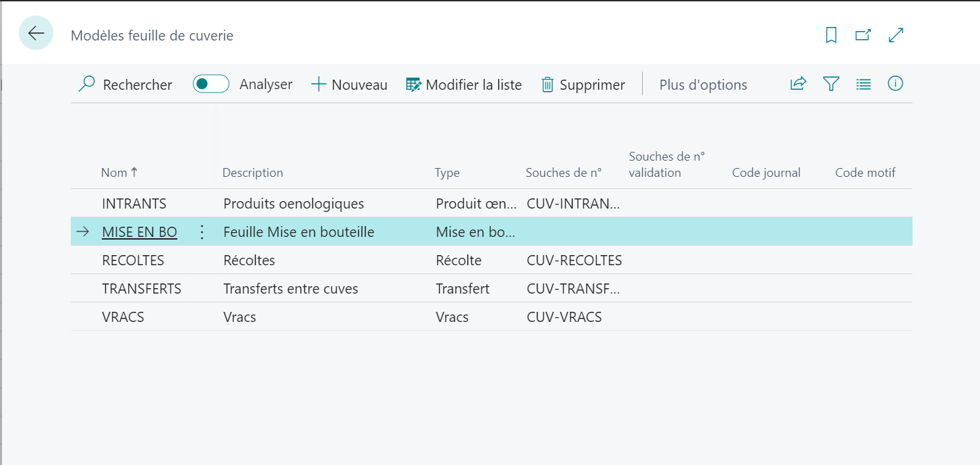980x465 pixels.
Task: Select the CUV-RECOLTES cell
Action: coord(574,261)
